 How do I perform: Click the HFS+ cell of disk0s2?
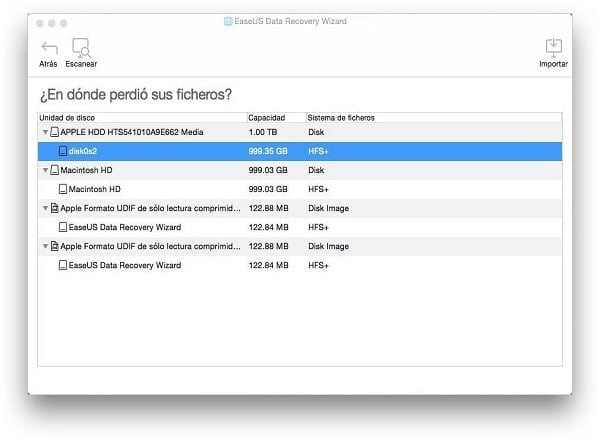tap(318, 151)
